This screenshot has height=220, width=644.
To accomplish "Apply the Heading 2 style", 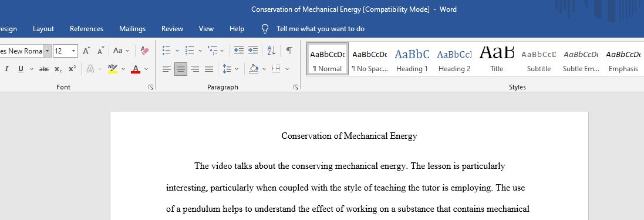I will click(x=454, y=59).
